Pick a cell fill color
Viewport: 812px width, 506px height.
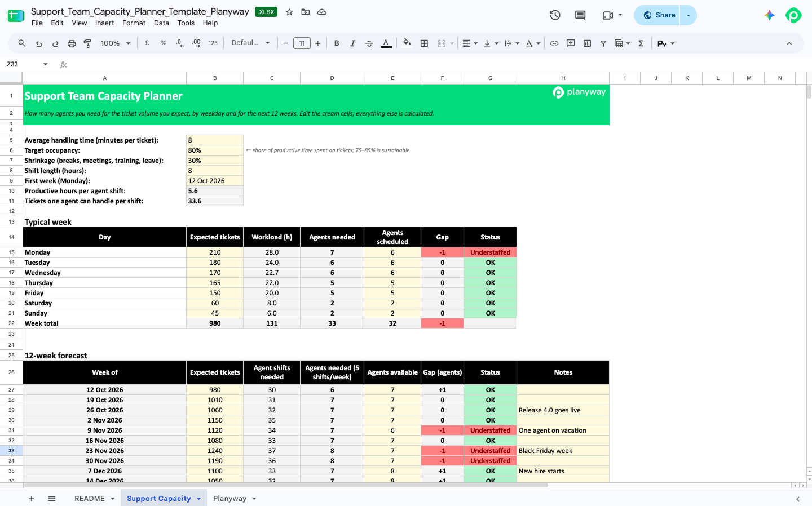(407, 43)
